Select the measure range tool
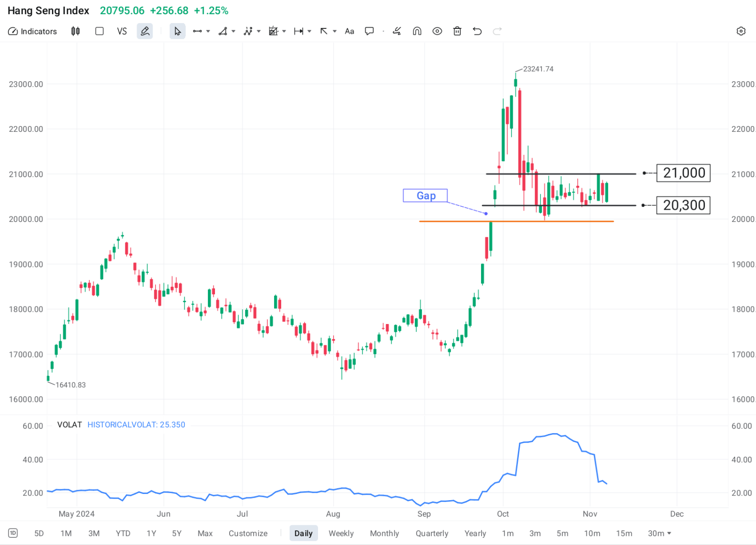 [x=299, y=31]
